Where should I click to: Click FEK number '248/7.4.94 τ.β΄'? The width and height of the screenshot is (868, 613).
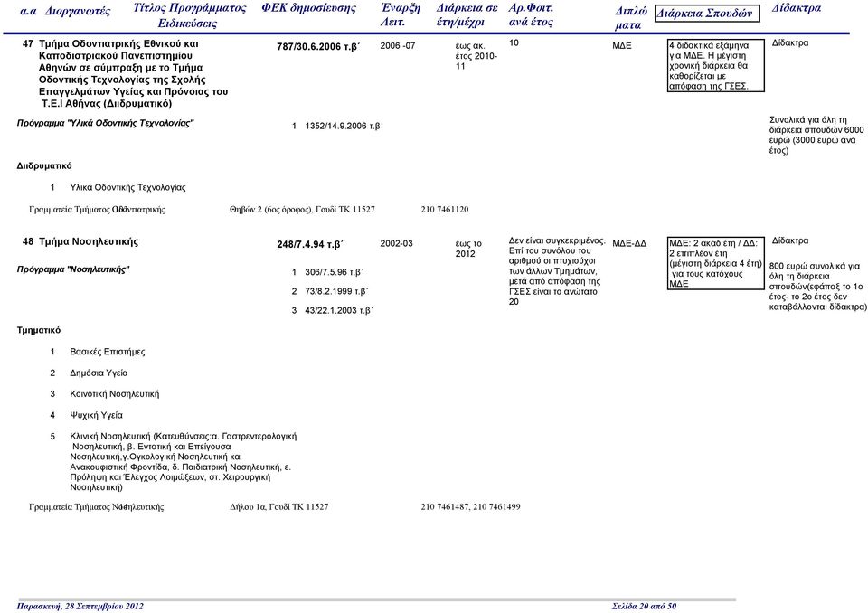point(310,245)
